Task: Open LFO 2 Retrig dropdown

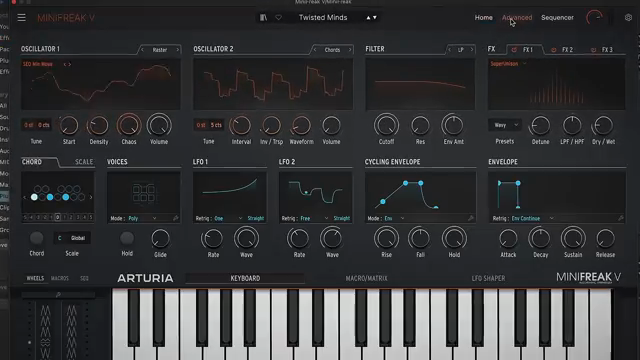Action: point(314,218)
